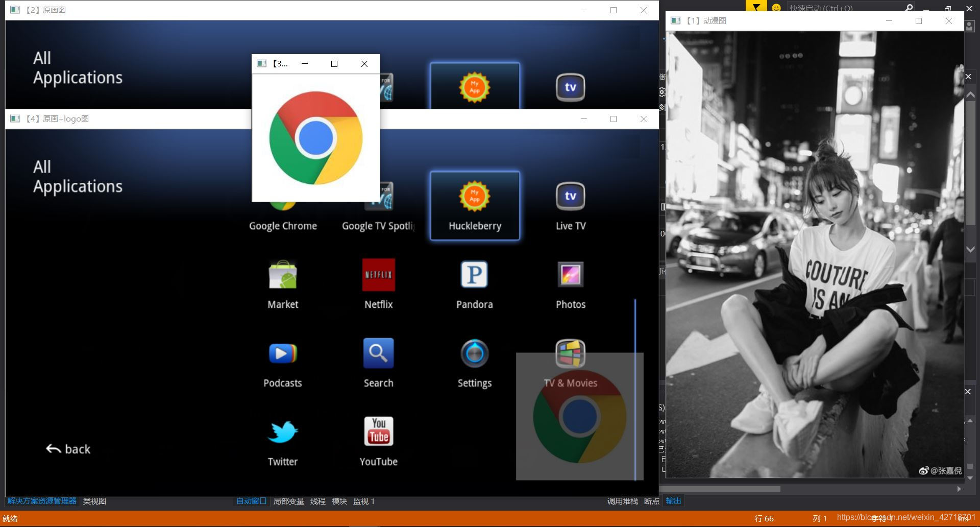Close the output panel with its X button

[968, 392]
